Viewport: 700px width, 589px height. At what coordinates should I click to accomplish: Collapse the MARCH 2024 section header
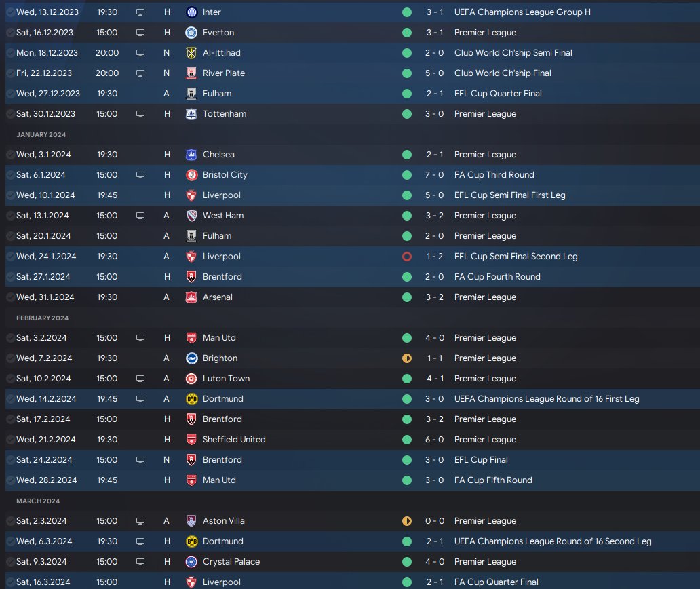coord(38,501)
